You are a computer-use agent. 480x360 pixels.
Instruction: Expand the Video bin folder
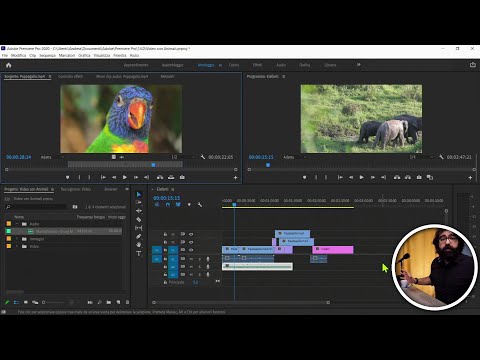tap(17, 246)
